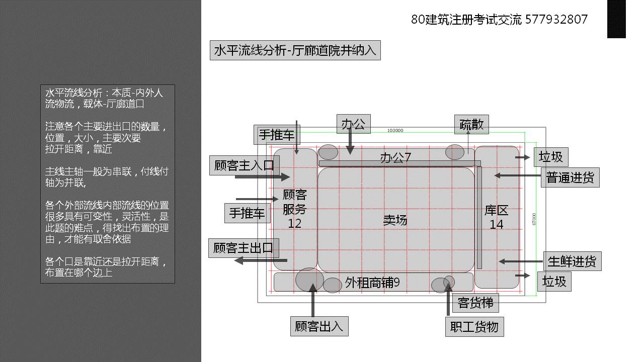Click the black rectangle beside the header

coord(616,19)
